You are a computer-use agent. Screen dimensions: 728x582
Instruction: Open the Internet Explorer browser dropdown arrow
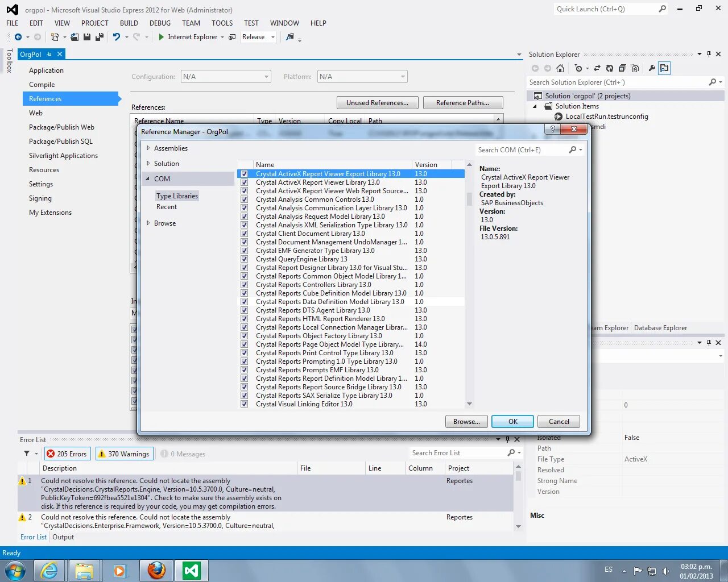click(222, 37)
